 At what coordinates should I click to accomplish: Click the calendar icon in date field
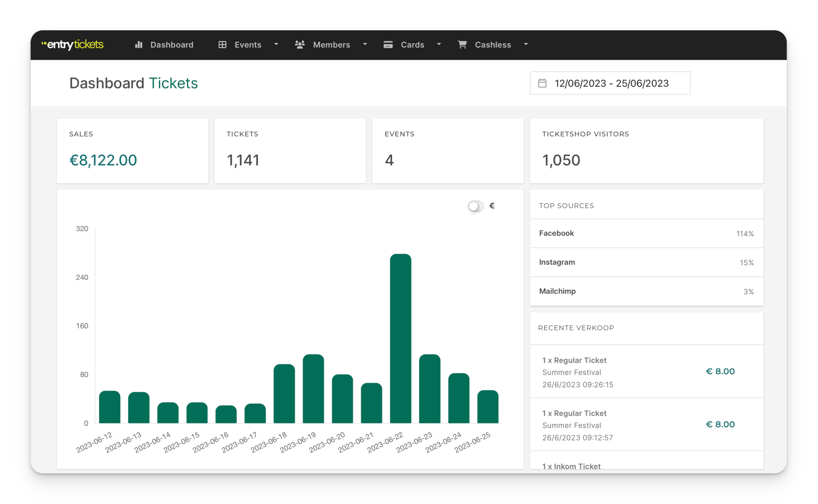point(542,83)
